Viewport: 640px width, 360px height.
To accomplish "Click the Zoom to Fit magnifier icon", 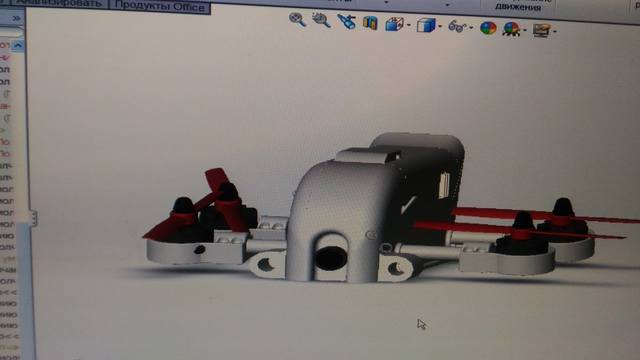I will coord(298,19).
